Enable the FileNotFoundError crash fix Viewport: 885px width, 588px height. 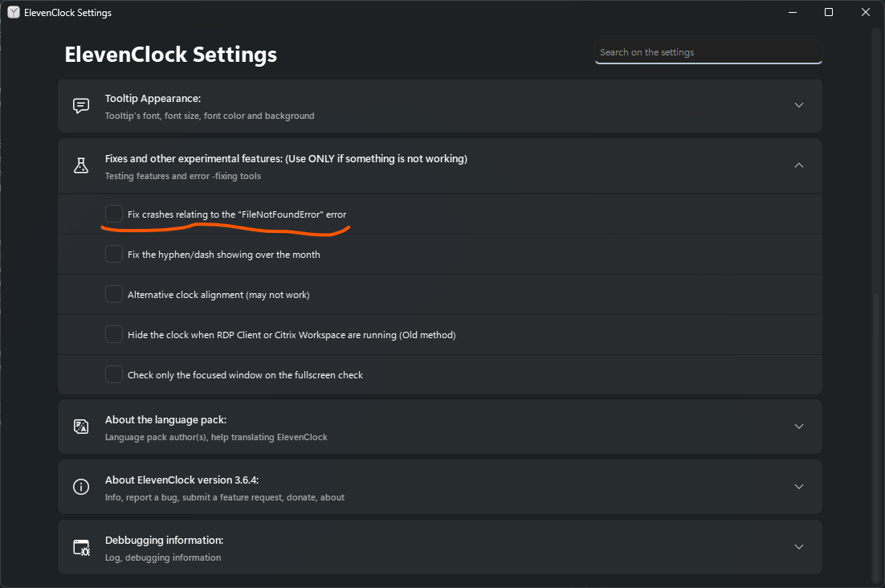113,213
